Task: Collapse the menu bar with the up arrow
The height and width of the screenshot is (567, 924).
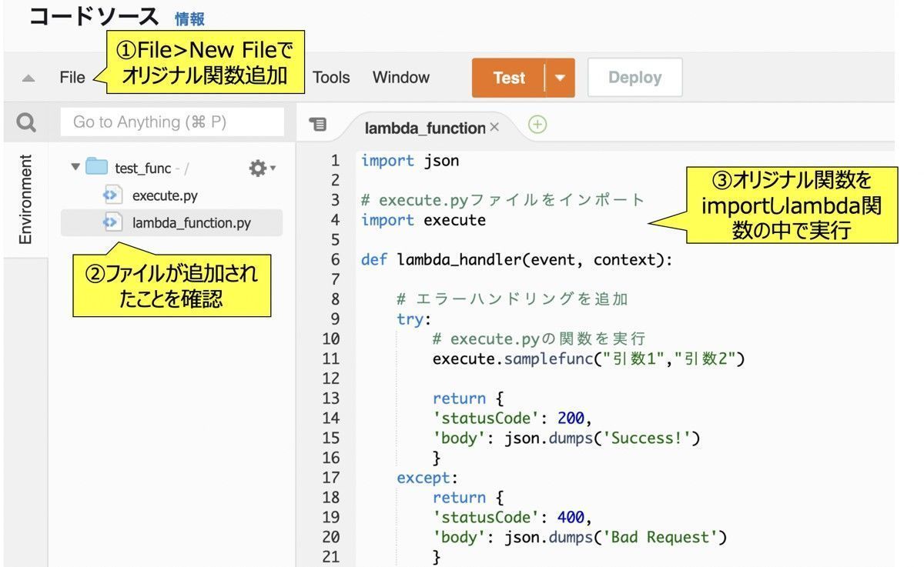Action: (28, 77)
